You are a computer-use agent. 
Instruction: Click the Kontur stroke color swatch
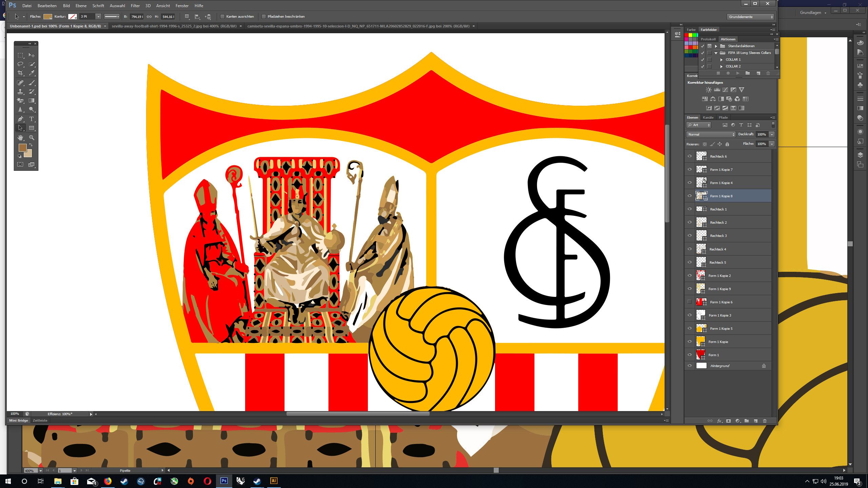tap(72, 17)
